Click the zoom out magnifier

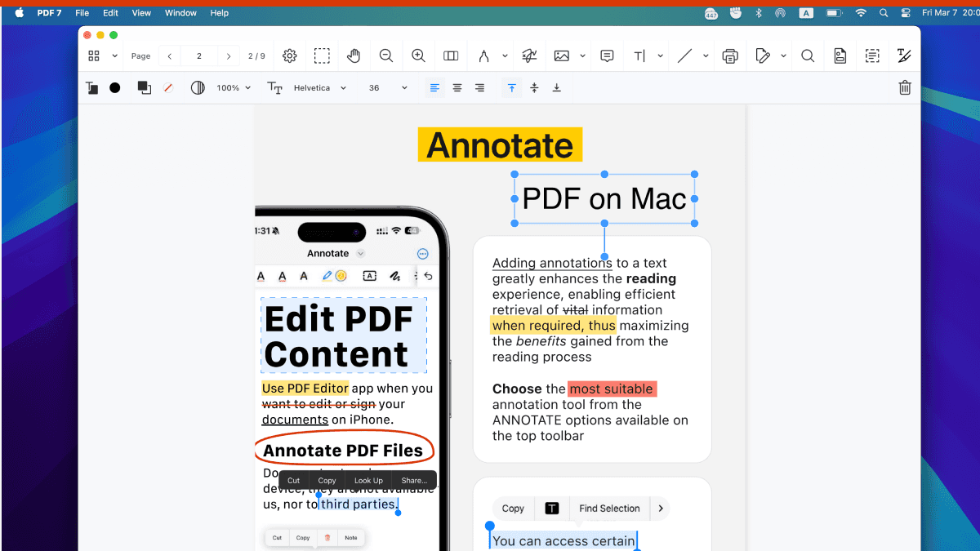point(386,56)
